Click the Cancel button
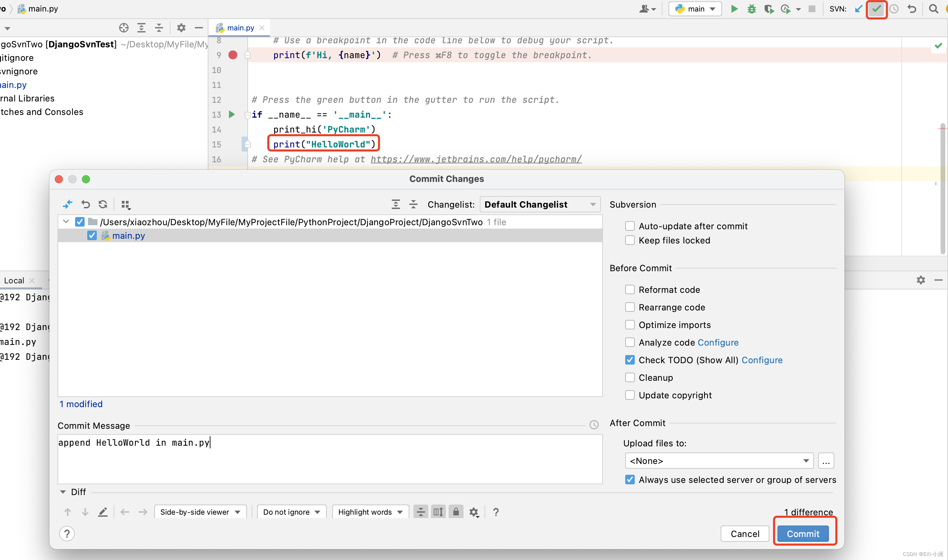The width and height of the screenshot is (948, 560). (x=745, y=534)
